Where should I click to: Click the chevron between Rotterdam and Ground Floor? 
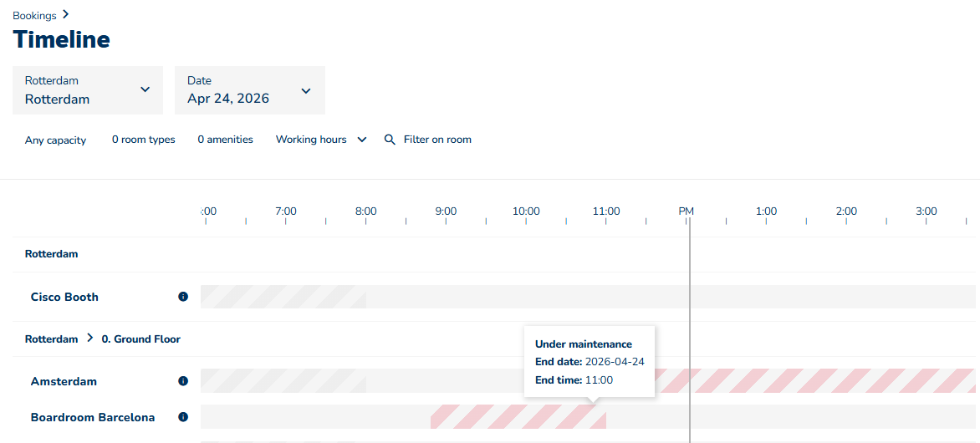tap(89, 339)
